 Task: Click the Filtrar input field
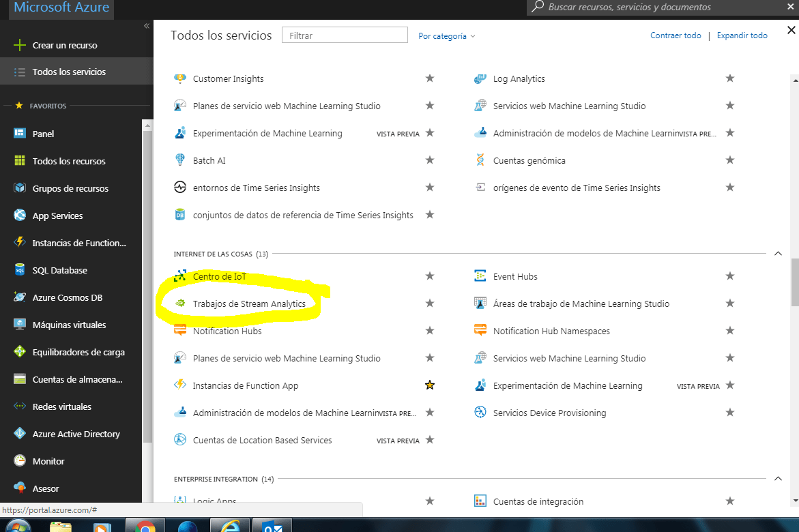pyautogui.click(x=345, y=35)
